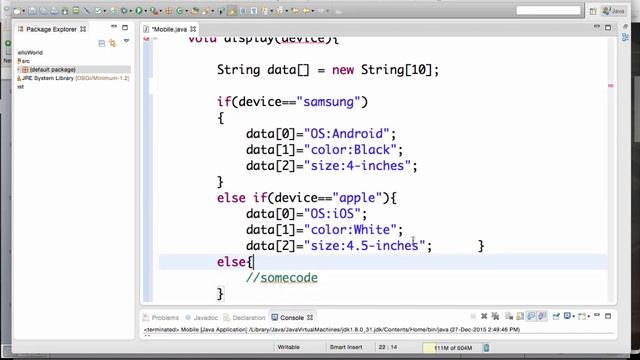The height and width of the screenshot is (360, 640).
Task: Close the Mobile.java editor tab
Action: (193, 29)
